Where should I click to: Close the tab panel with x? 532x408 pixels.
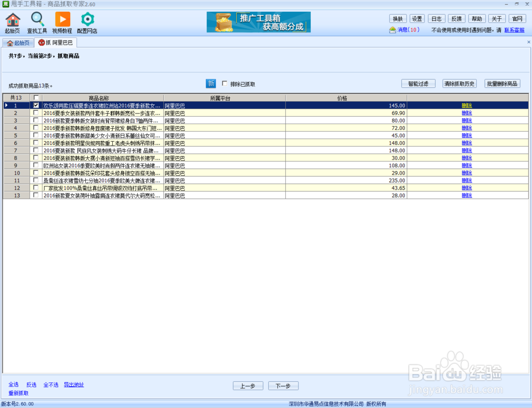click(x=528, y=42)
